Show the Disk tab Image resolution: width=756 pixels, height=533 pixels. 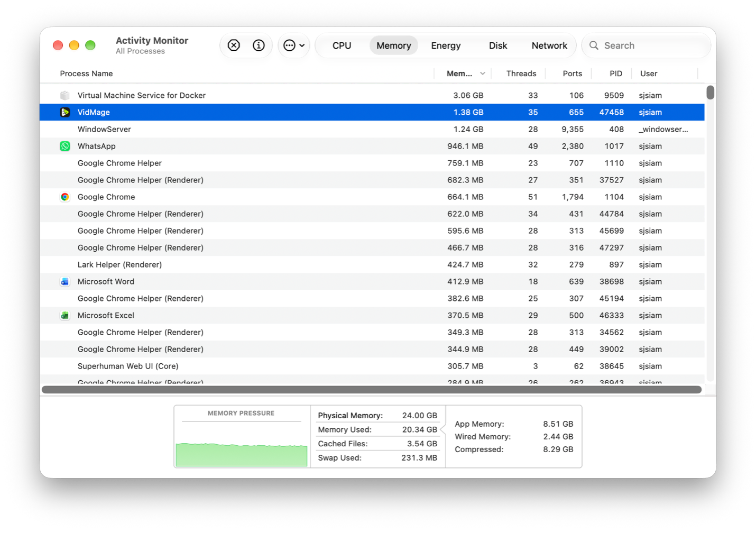tap(498, 45)
